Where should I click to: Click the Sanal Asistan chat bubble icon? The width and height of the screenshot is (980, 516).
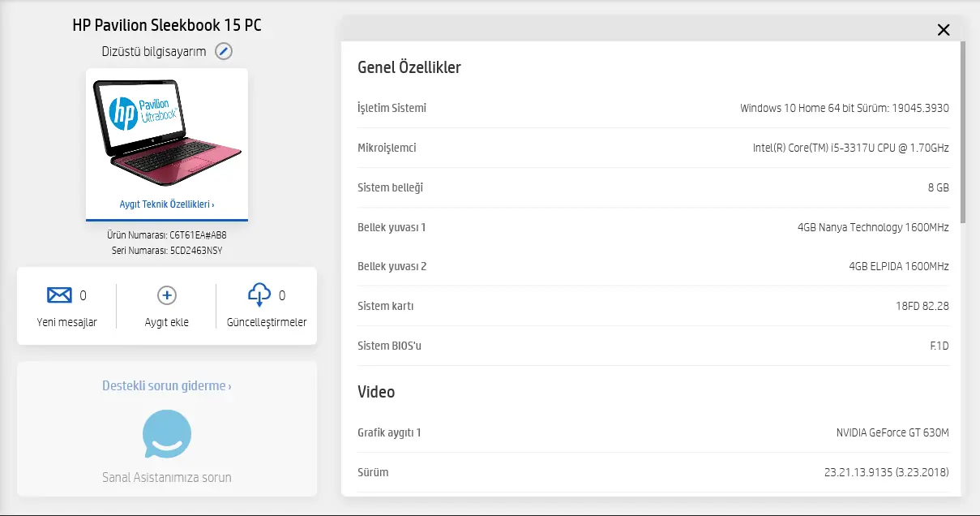click(x=167, y=435)
